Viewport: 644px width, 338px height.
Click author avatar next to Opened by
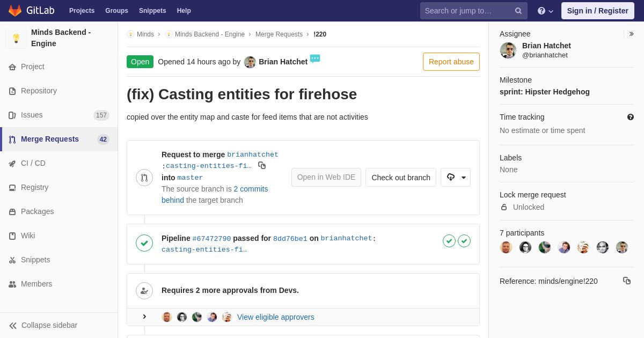pyautogui.click(x=250, y=62)
